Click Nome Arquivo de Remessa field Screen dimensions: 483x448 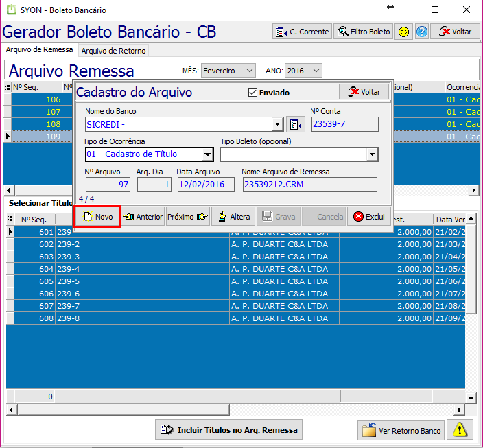(310, 185)
